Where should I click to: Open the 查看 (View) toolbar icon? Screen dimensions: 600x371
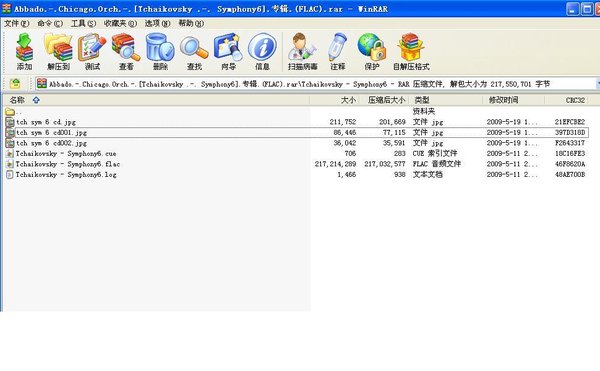click(x=126, y=51)
